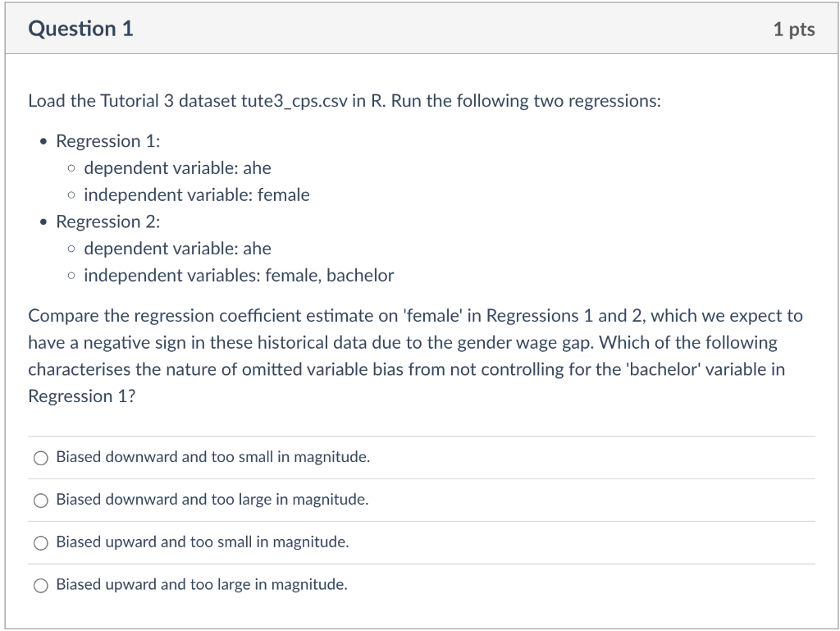Click the second answer option text

[x=212, y=501]
